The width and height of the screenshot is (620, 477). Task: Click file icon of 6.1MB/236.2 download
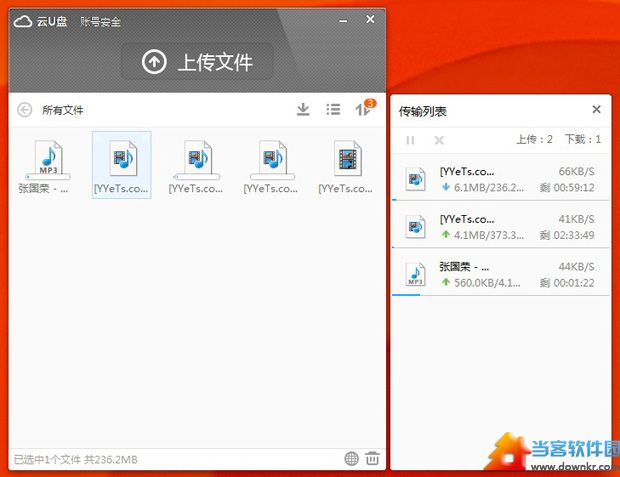[x=415, y=179]
